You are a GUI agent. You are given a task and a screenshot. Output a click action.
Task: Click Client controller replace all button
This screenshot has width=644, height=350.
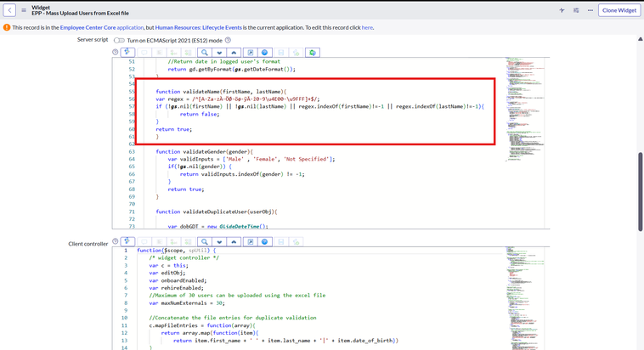pyautogui.click(x=188, y=241)
